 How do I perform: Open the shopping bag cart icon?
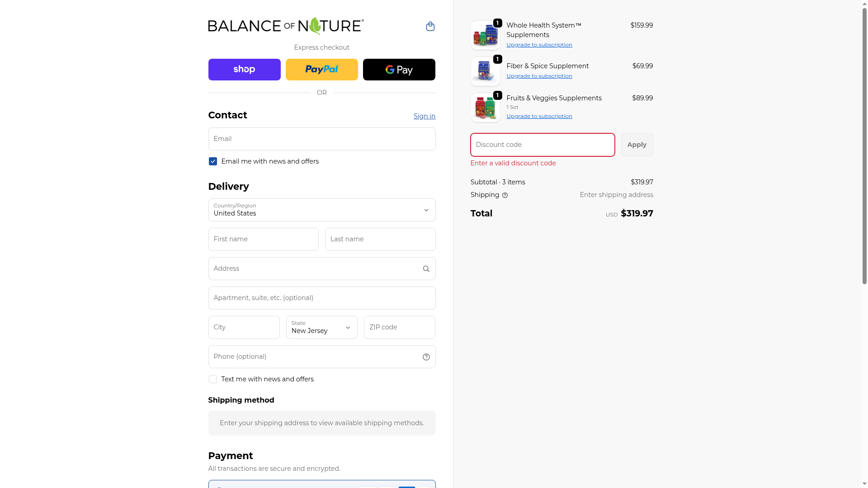430,27
